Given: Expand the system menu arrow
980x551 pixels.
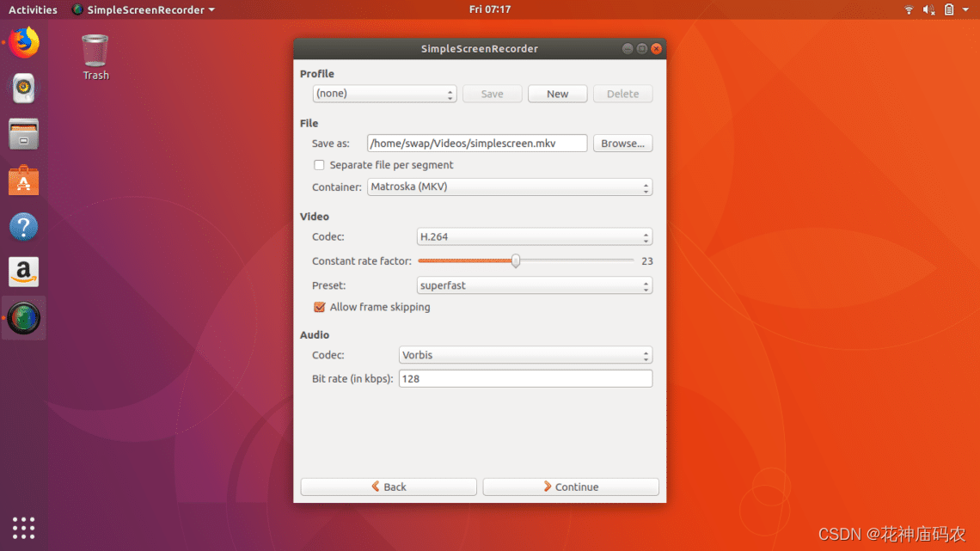Looking at the screenshot, I should point(965,9).
